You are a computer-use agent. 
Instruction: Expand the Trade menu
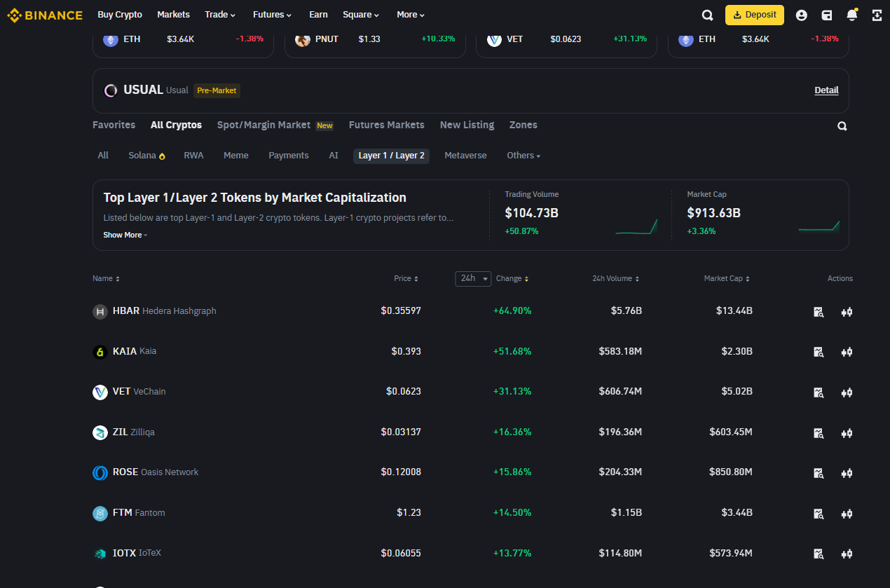click(220, 15)
